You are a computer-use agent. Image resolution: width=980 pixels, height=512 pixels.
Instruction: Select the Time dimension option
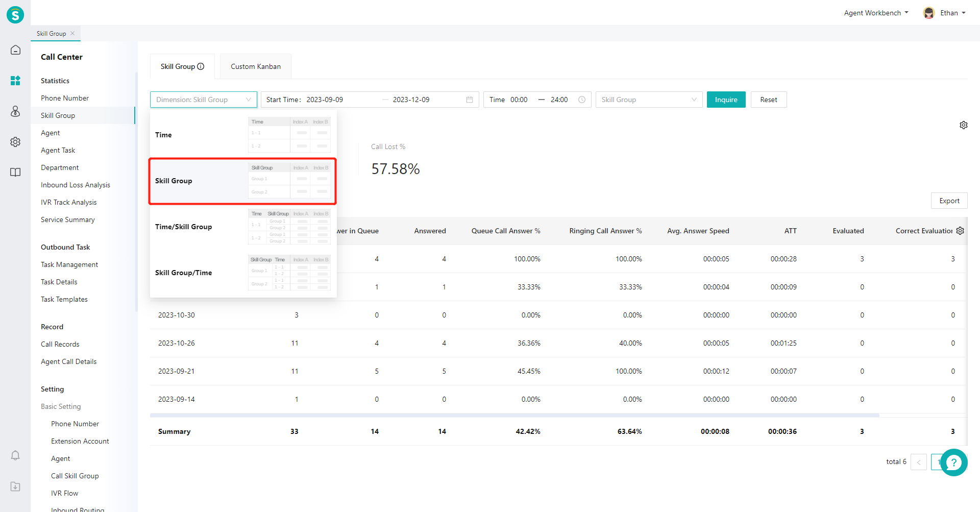coord(243,135)
